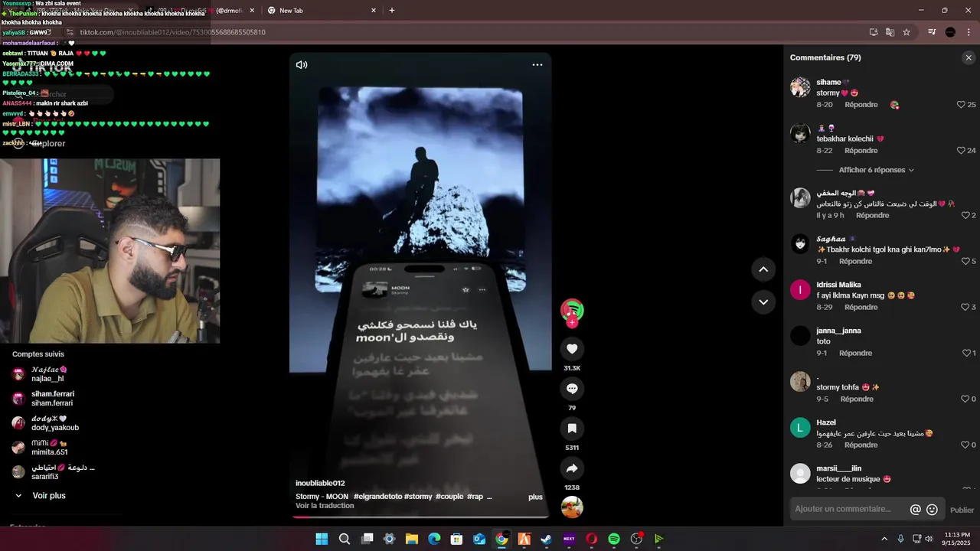Expand video description with 'plus'
This screenshot has width=980, height=551.
535,497
